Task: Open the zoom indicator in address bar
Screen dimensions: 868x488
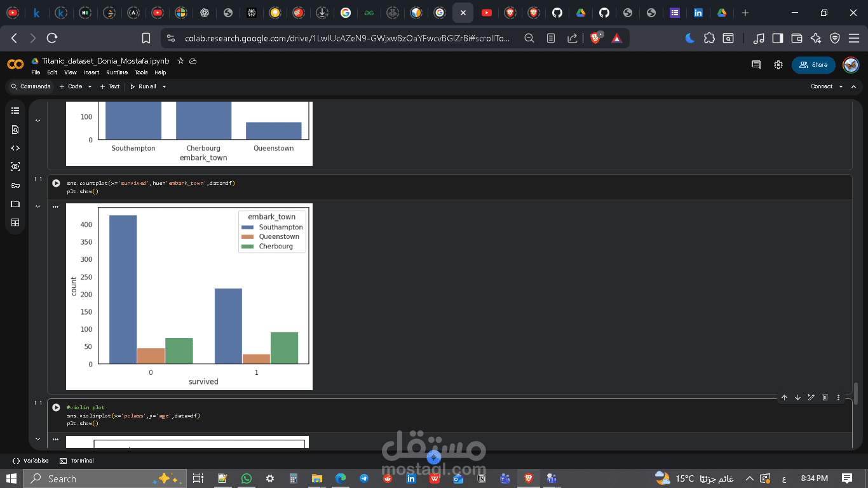Action: pos(529,38)
